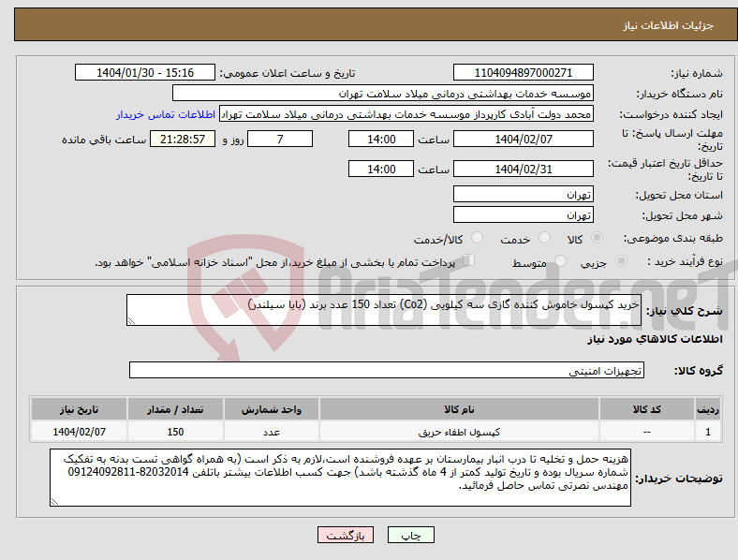The width and height of the screenshot is (738, 560).
Task: Select the جزیی purchase type radio
Action: 621,261
